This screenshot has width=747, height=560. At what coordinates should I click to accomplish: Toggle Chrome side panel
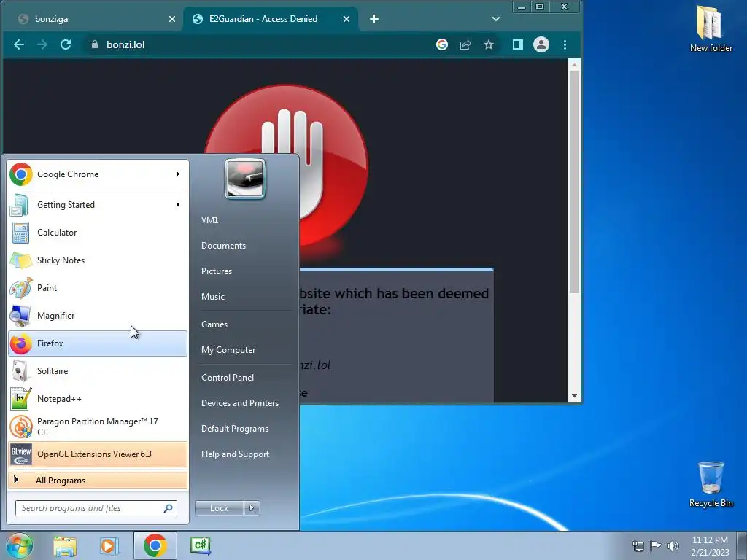(518, 44)
